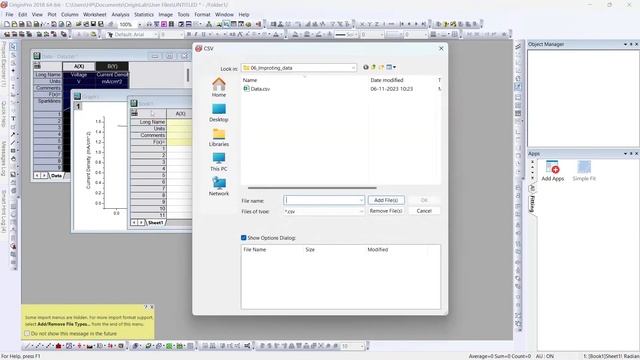
Task: Sort files by Name column header
Action: [x=250, y=80]
